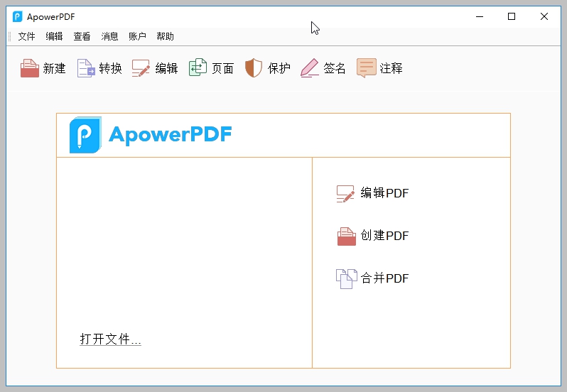Image resolution: width=567 pixels, height=392 pixels.
Task: Maximize the ApowerPDF window
Action: (512, 17)
